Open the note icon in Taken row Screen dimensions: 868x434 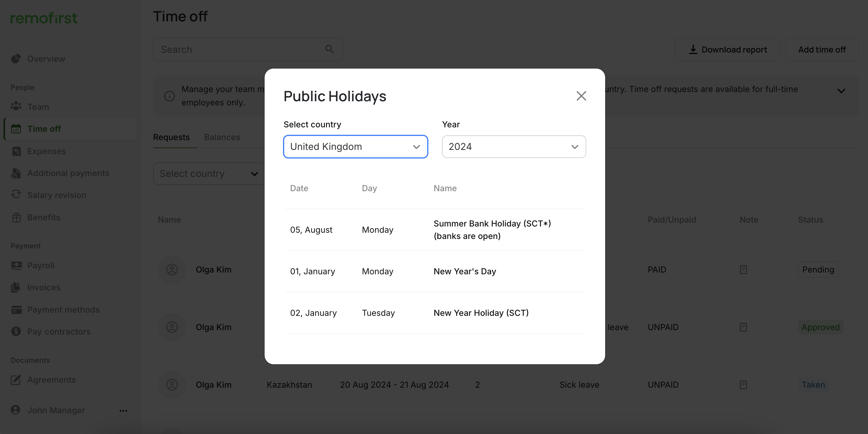click(x=743, y=385)
